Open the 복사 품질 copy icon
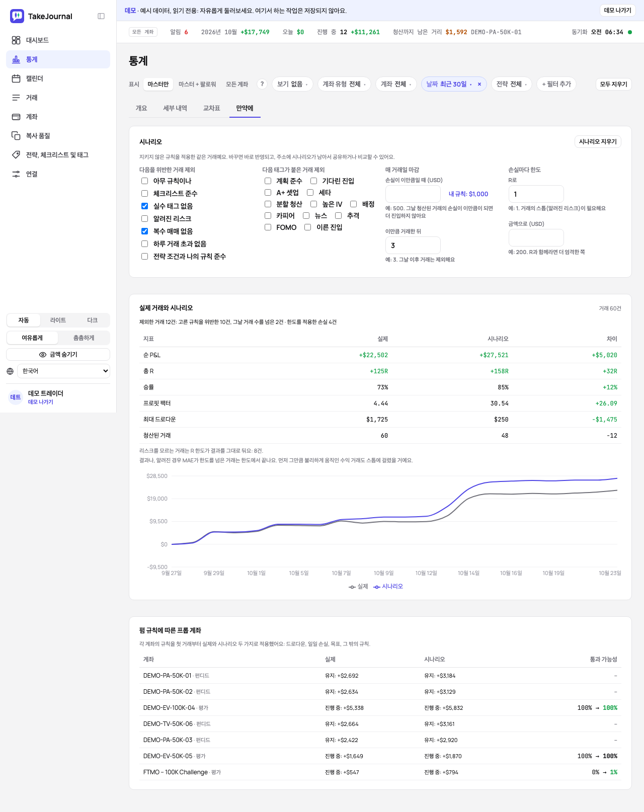644x812 pixels. click(16, 136)
